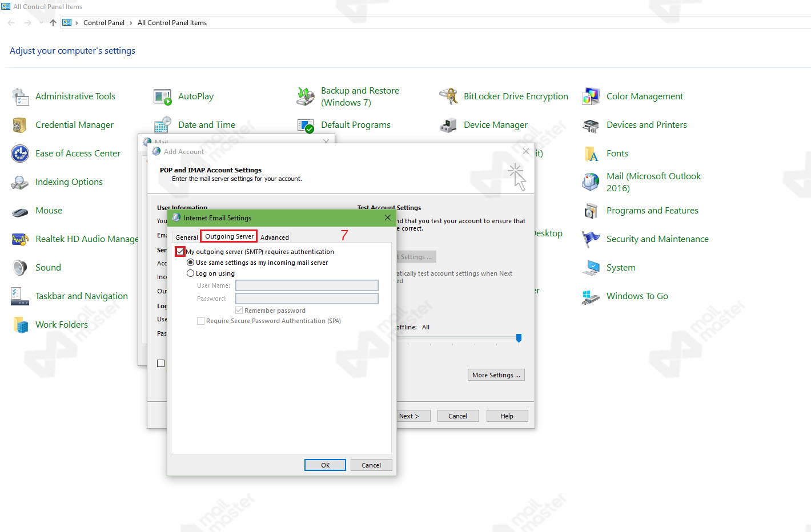The width and height of the screenshot is (811, 532).
Task: Open the Windows To Go icon
Action: point(591,297)
